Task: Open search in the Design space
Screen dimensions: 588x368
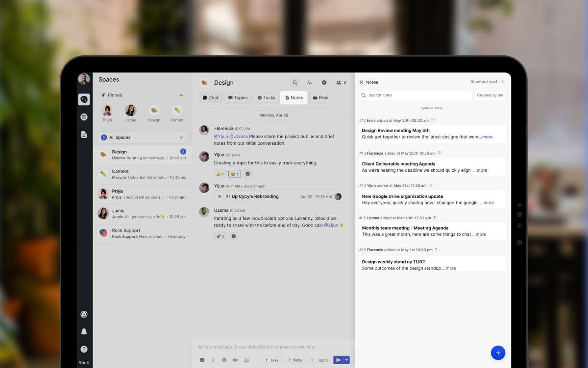Action: click(294, 82)
